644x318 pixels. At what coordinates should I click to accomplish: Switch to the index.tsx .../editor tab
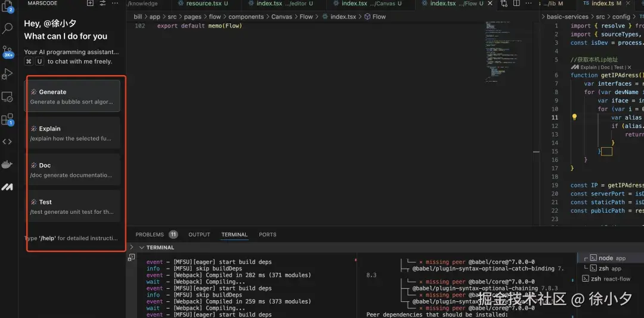coord(284,4)
